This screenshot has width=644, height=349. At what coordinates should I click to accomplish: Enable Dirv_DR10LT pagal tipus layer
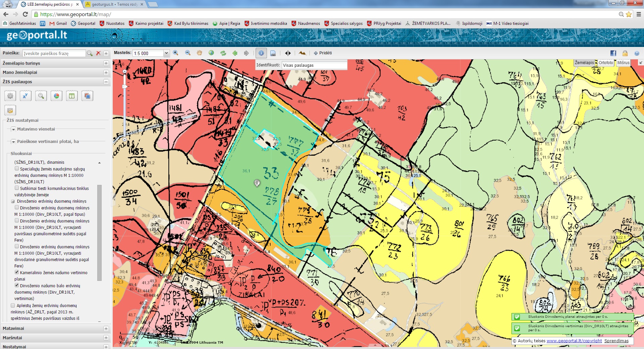tap(17, 208)
